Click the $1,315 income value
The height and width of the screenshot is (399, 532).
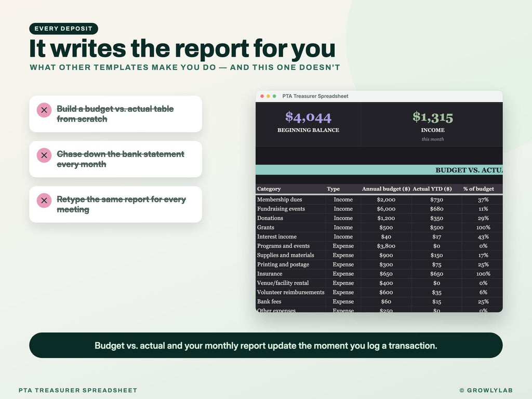click(x=433, y=117)
